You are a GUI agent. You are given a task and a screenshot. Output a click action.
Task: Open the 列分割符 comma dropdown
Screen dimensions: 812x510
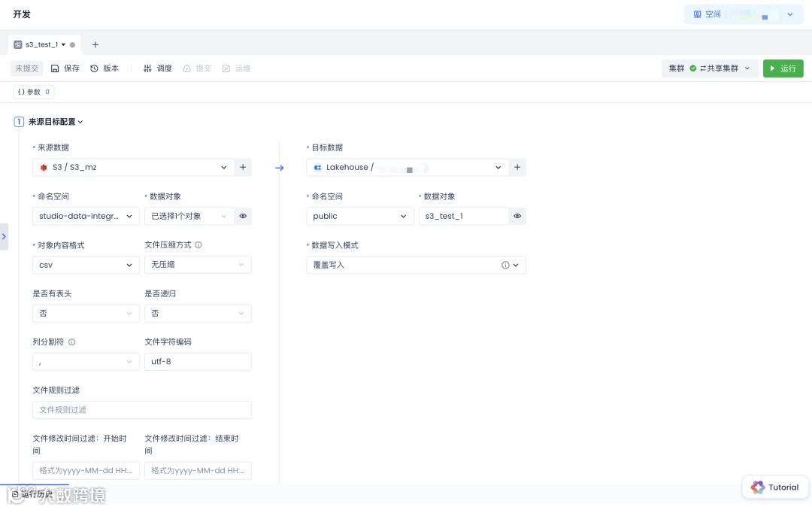86,362
